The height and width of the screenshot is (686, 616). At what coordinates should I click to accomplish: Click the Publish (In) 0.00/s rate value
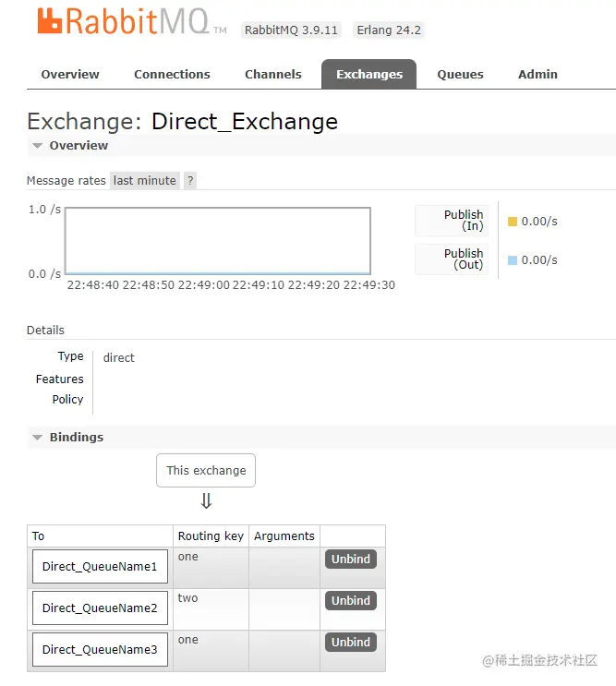coord(539,222)
